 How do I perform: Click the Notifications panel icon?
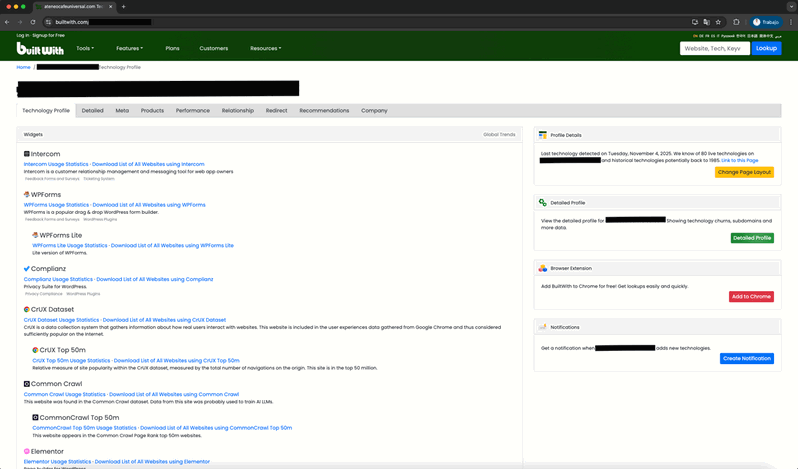543,327
